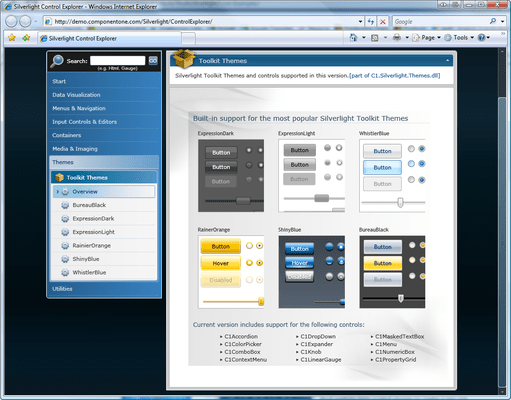Click the Home icon in command bar
This screenshot has height=400, width=511.
coord(353,37)
